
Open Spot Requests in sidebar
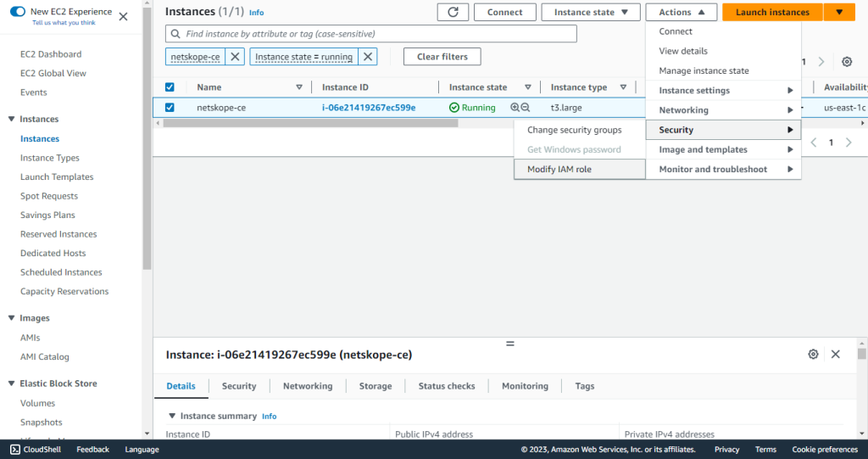(49, 196)
